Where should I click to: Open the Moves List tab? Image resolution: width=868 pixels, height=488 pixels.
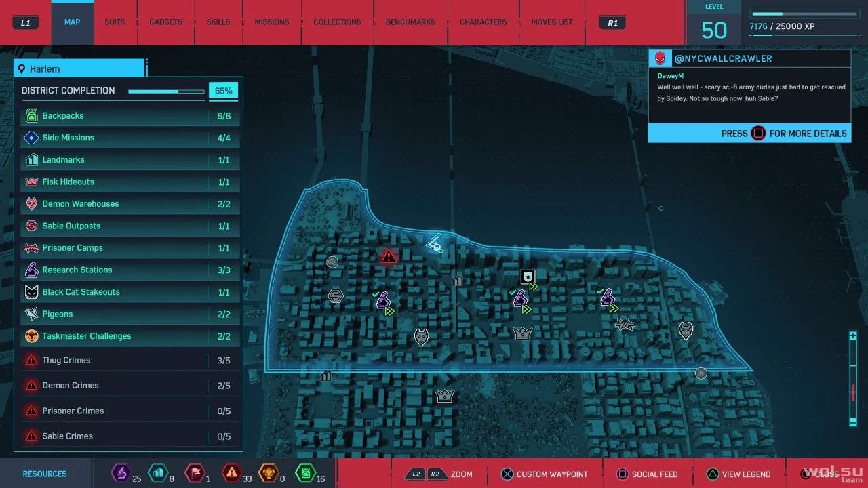click(x=552, y=22)
